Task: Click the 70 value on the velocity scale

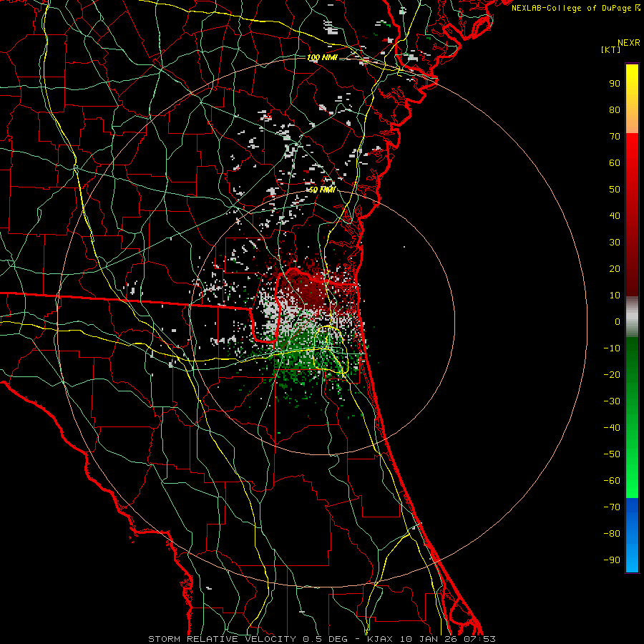Action: (615, 137)
